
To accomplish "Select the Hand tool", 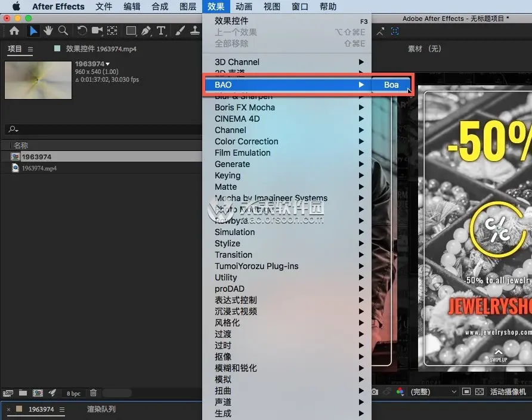I will pos(48,31).
